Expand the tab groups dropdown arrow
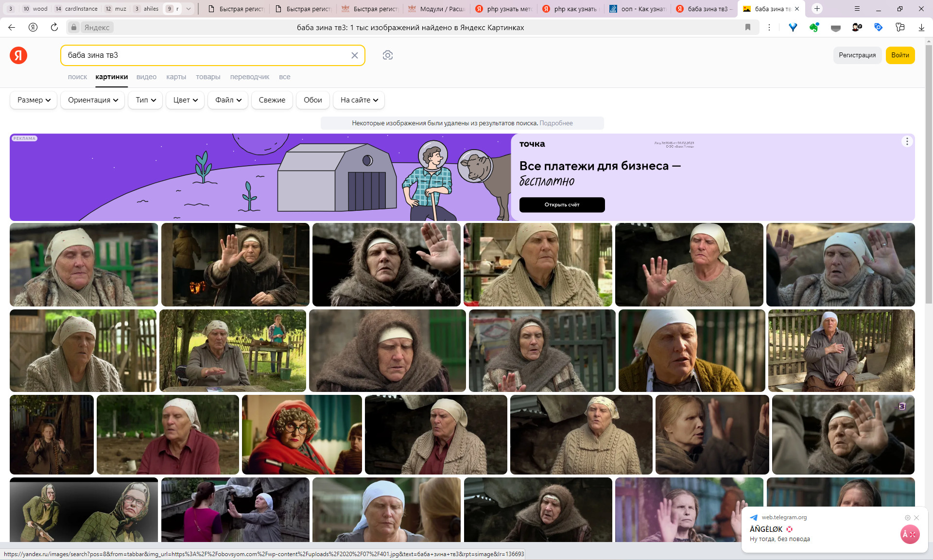The width and height of the screenshot is (933, 560). pos(189,9)
